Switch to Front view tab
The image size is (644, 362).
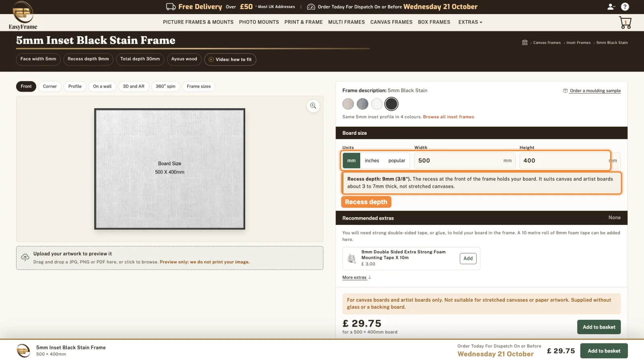click(x=26, y=86)
